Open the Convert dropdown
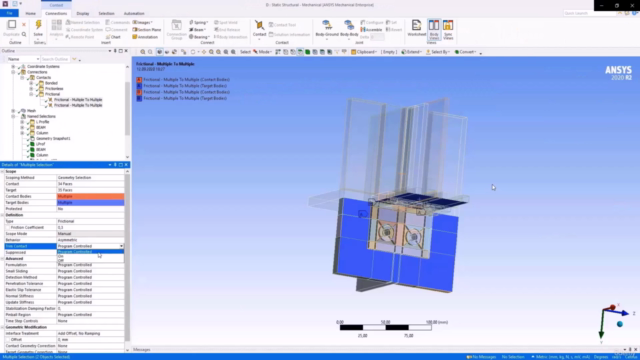640x360 pixels. [465, 52]
